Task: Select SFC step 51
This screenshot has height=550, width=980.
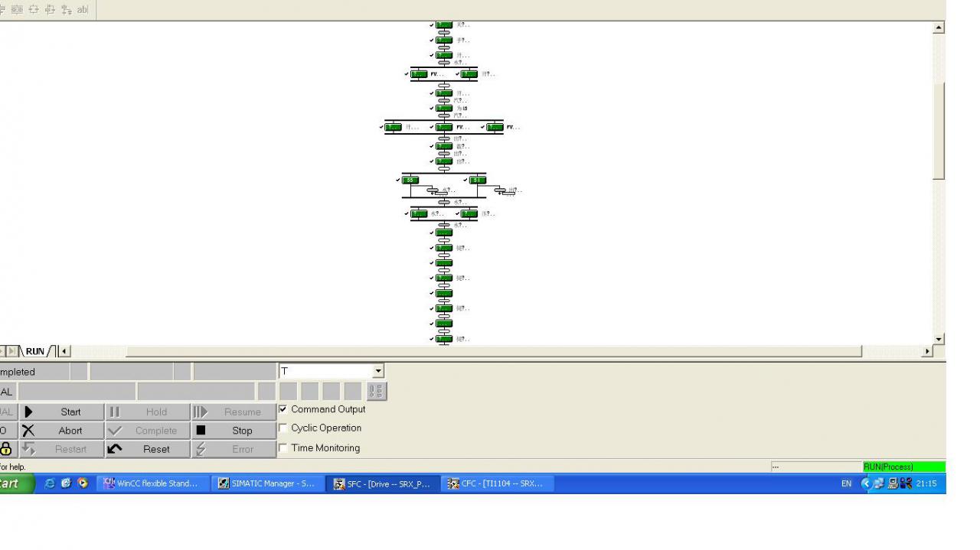Action: tap(478, 180)
